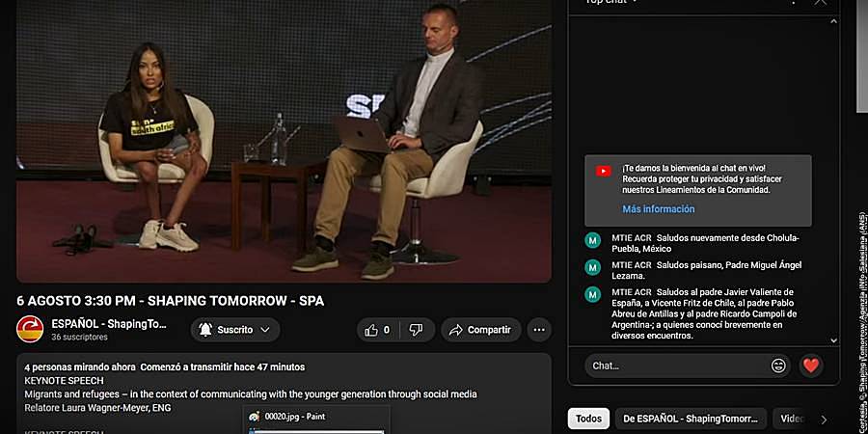Click the YouTube logo in welcome notice
This screenshot has width=868, height=434.
tap(604, 172)
